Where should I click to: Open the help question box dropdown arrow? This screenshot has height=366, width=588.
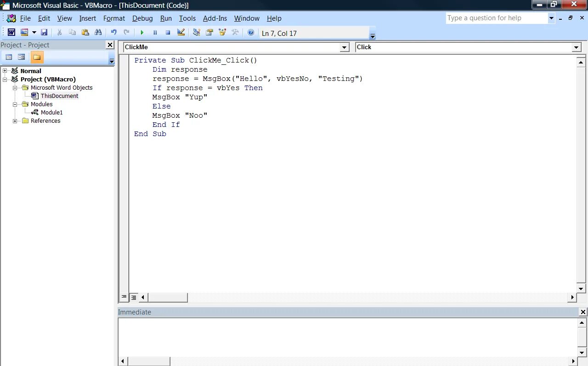[552, 18]
